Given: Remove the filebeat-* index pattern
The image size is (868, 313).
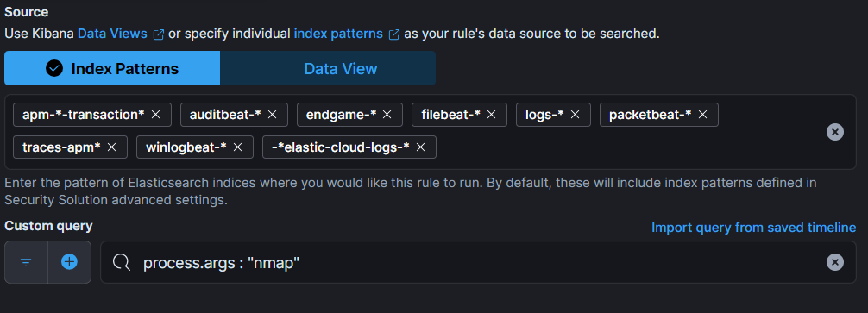Looking at the screenshot, I should [x=492, y=115].
